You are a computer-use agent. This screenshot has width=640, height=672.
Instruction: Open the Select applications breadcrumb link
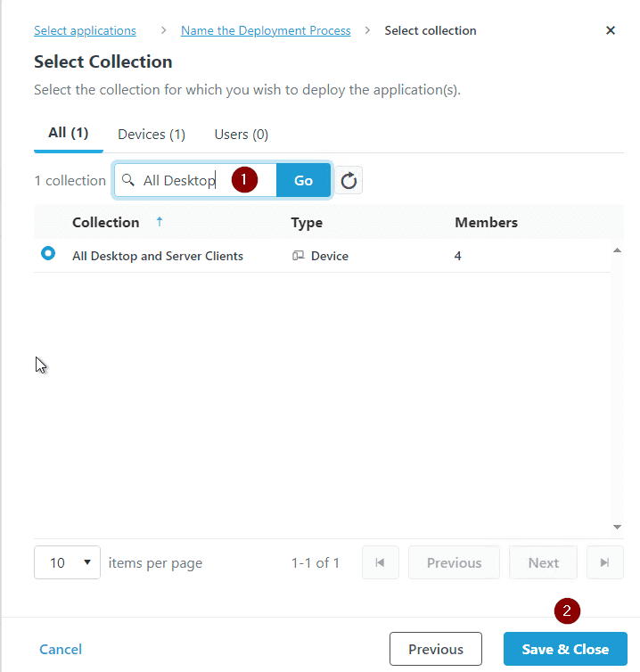coord(85,30)
